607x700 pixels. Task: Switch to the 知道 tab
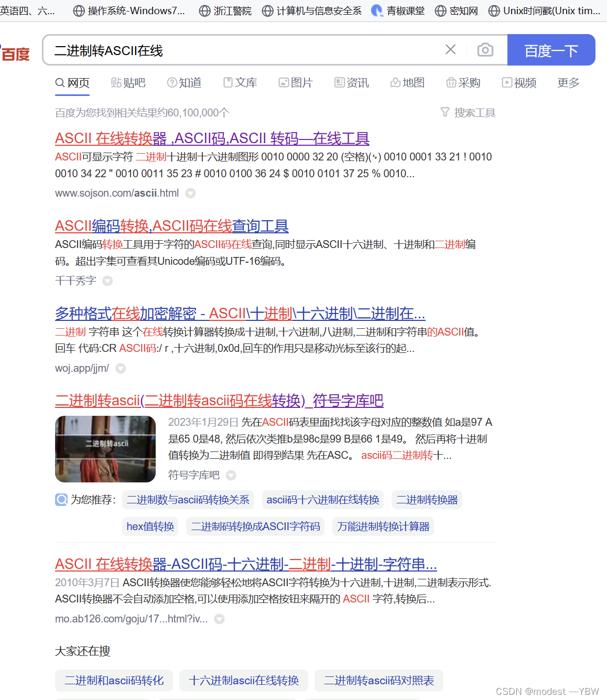[x=184, y=83]
